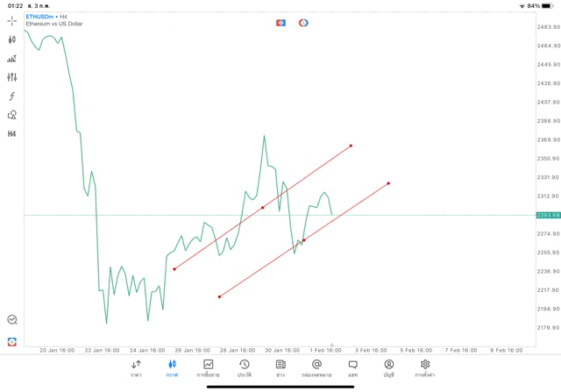The width and height of the screenshot is (561, 392).
Task: Switch to the ราคา (Quotes) tab
Action: (136, 368)
